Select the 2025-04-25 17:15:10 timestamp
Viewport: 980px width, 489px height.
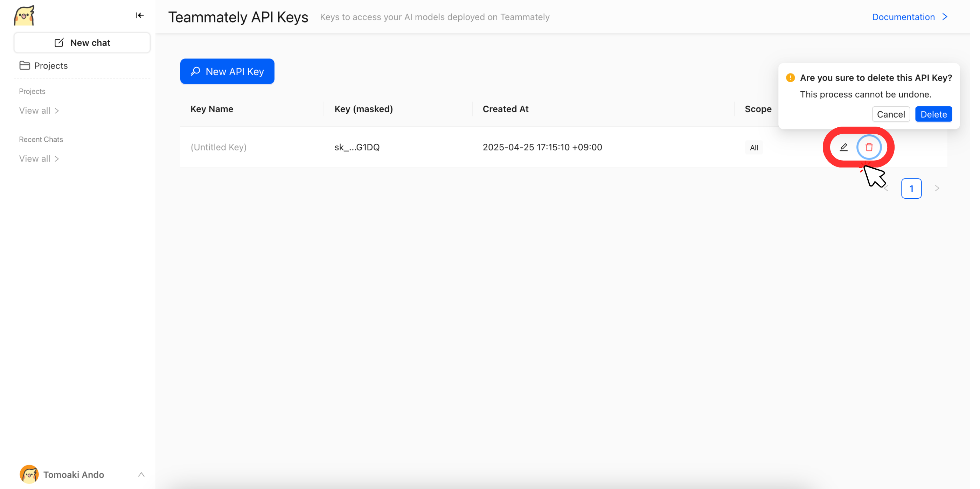coord(542,147)
